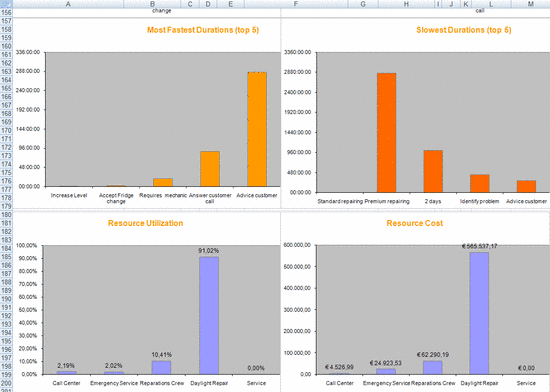
Task: Select the Premium repairing bar
Action: [387, 133]
